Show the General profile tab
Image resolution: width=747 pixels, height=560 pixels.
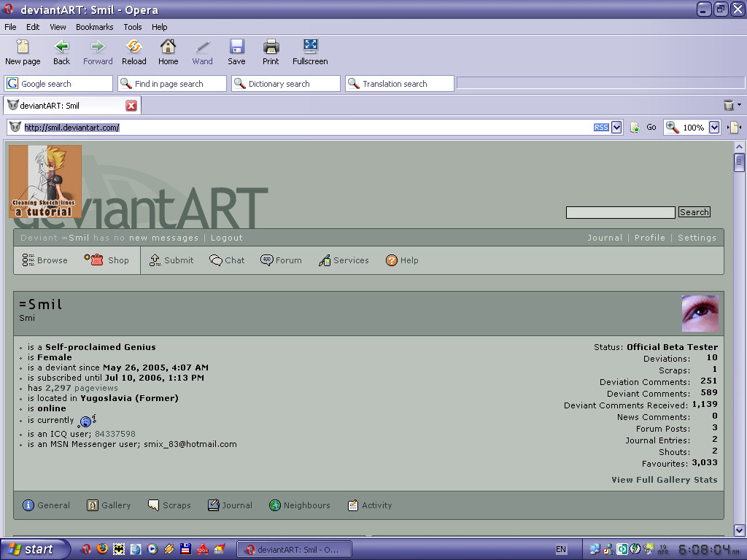(x=46, y=505)
